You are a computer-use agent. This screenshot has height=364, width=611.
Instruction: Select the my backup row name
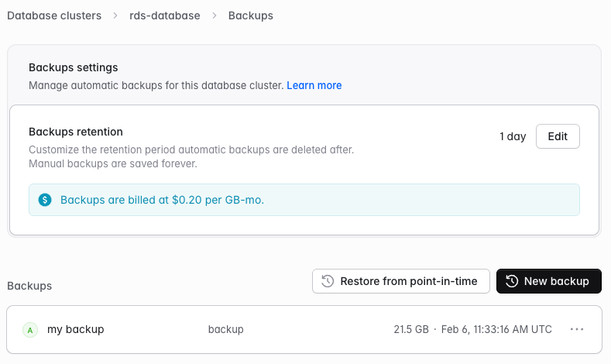pyautogui.click(x=76, y=329)
